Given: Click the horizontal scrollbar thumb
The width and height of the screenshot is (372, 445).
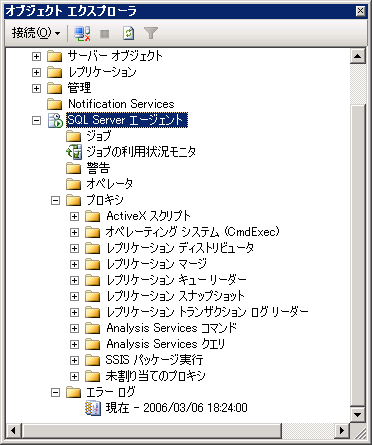Looking at the screenshot, I should point(152,431).
